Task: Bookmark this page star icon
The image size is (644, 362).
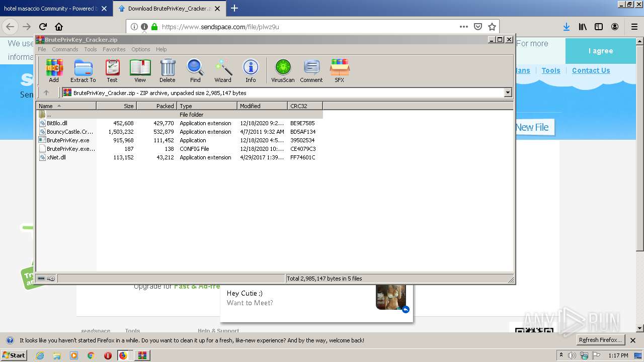Action: click(492, 27)
